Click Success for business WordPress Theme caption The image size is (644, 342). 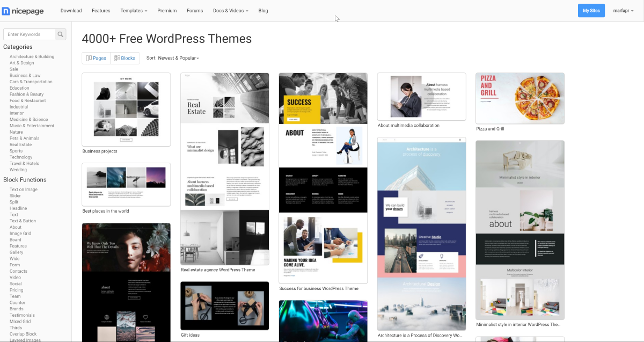[319, 288]
